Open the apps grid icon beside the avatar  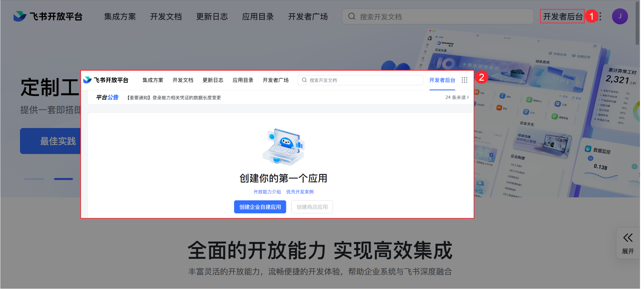600,16
